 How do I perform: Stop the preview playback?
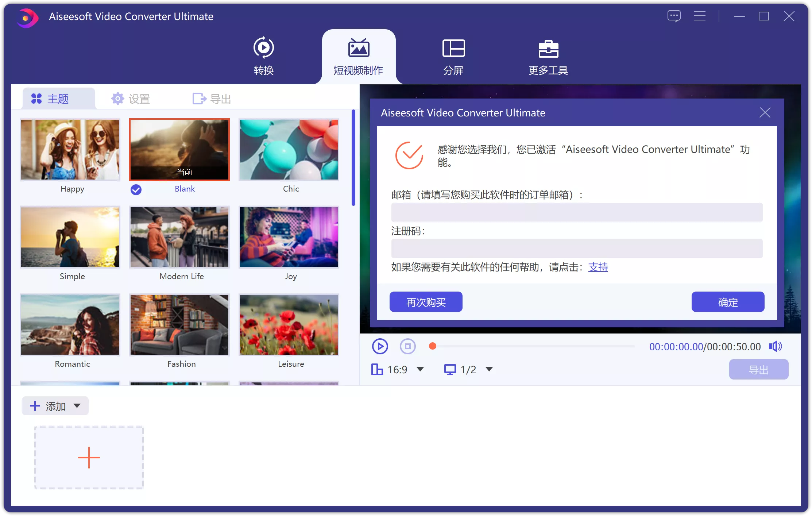point(407,346)
